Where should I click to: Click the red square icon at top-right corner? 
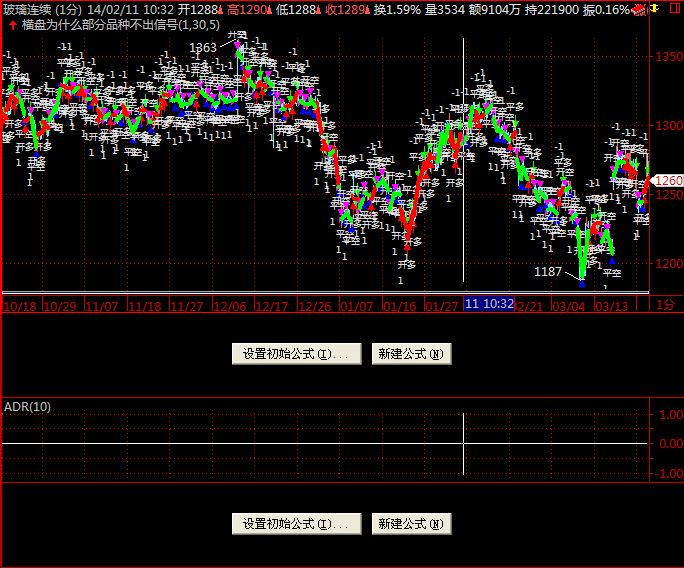tap(674, 9)
